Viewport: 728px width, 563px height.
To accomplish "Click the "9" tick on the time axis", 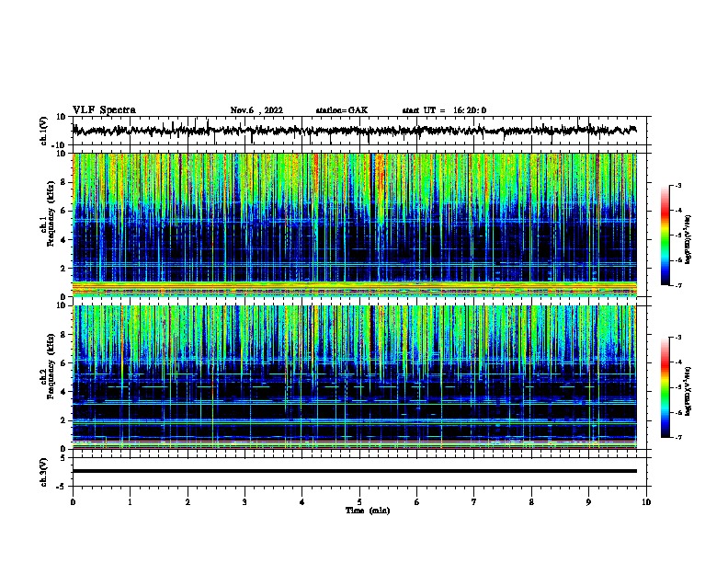I will tap(588, 501).
